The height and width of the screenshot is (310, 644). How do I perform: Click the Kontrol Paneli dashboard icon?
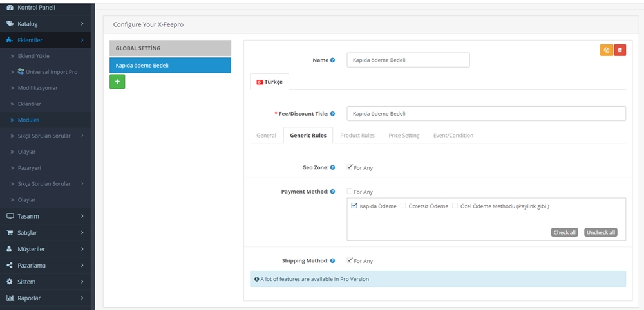(x=10, y=7)
